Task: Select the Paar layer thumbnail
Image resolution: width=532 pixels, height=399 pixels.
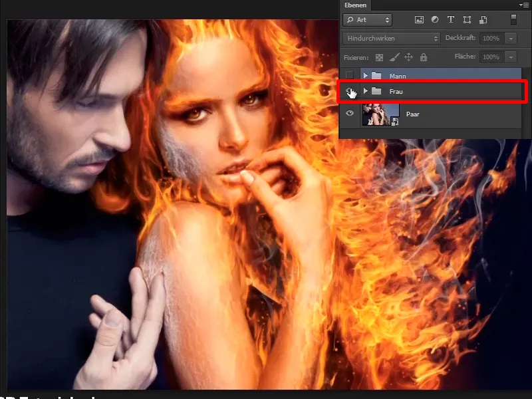Action: 380,114
